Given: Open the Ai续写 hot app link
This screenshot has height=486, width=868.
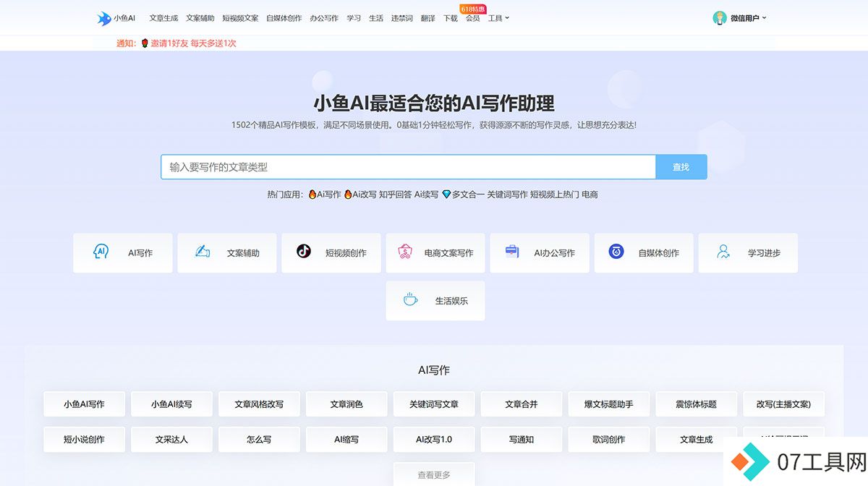Looking at the screenshot, I should tap(426, 195).
